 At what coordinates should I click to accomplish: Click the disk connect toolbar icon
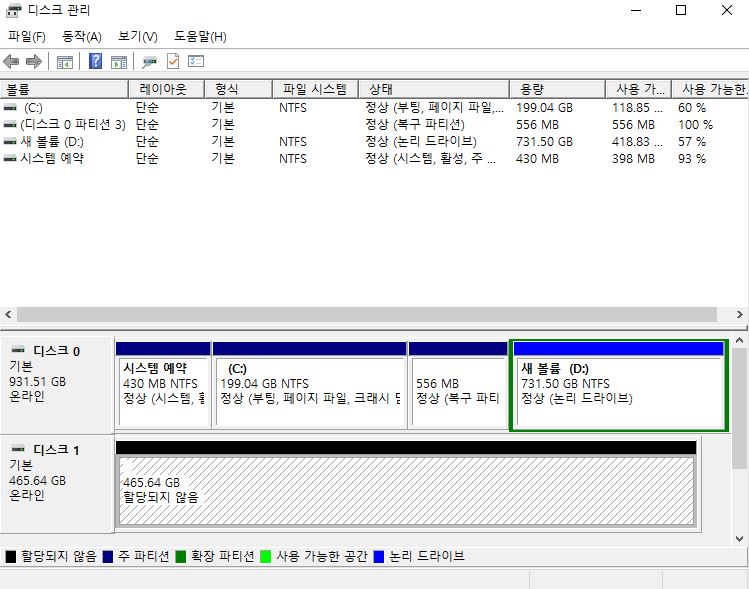tap(150, 62)
